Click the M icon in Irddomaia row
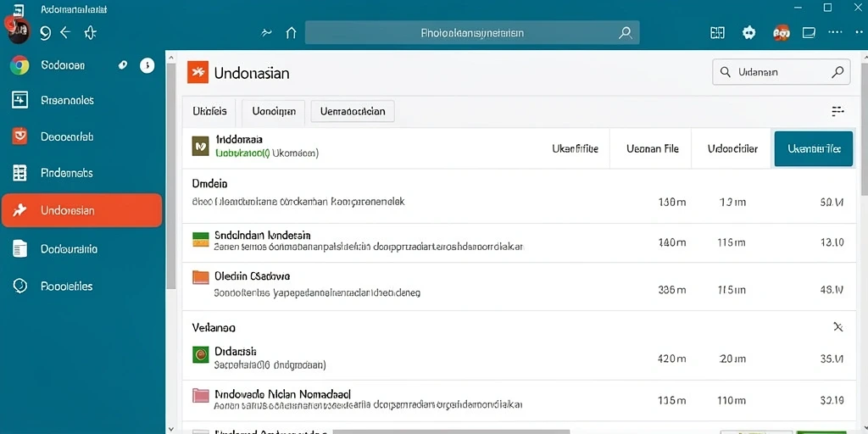Image resolution: width=868 pixels, height=434 pixels. coord(200,146)
